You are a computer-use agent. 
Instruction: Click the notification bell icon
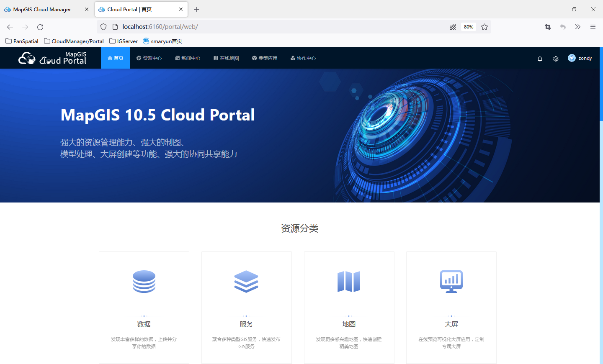pyautogui.click(x=540, y=59)
